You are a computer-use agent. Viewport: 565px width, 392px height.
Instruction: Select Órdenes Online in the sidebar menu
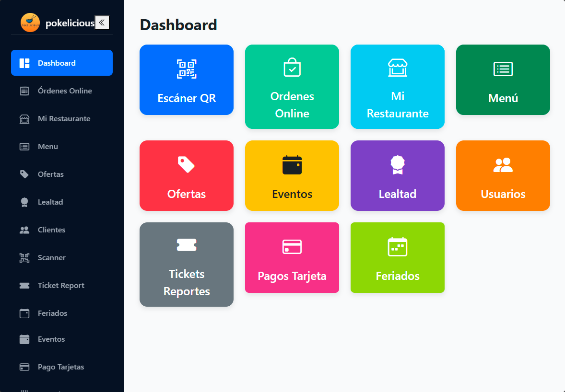(61, 91)
